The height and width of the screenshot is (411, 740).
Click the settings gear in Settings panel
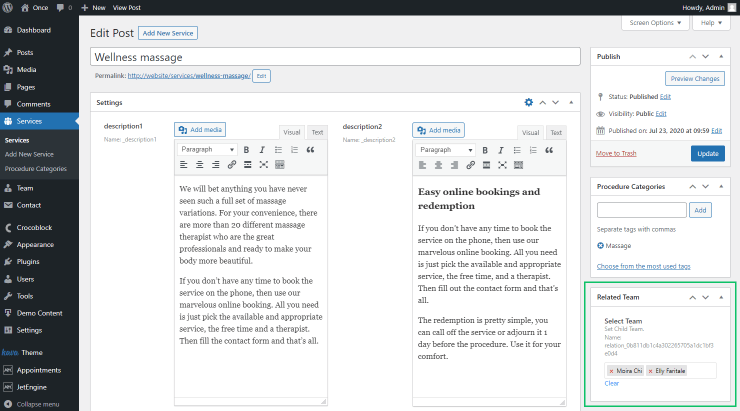529,102
